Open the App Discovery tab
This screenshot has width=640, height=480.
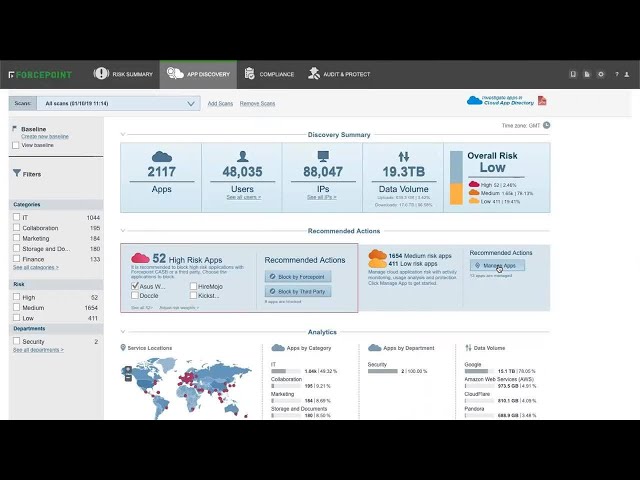[198, 74]
